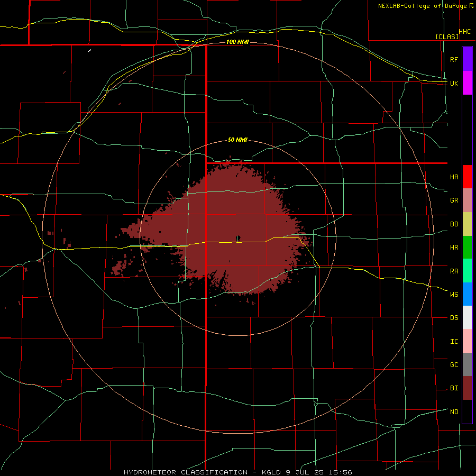476x476 pixels.
Task: Click the BI dark-red legend swatch
Action: (467, 388)
